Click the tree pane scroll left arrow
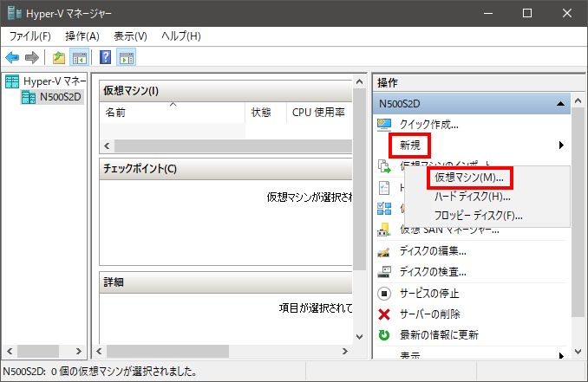Image resolution: width=588 pixels, height=382 pixels. (10, 352)
